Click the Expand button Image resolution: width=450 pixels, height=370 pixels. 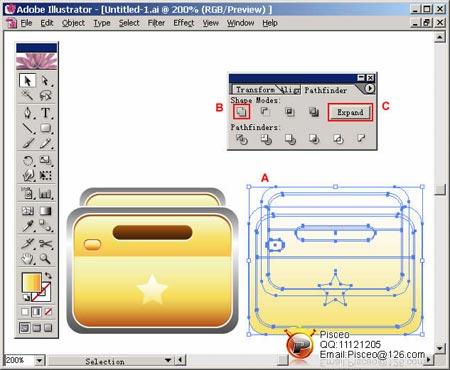pos(350,112)
